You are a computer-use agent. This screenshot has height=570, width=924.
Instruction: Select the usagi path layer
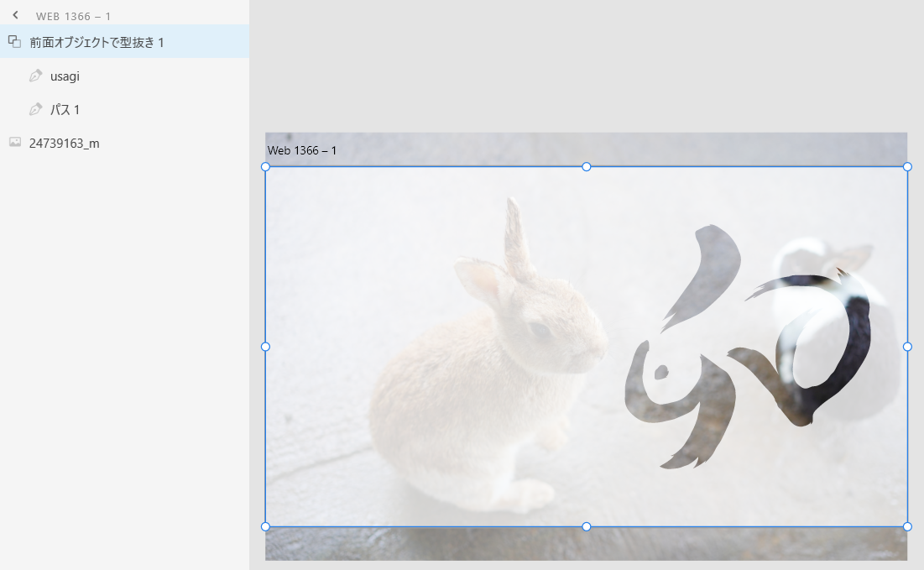[x=64, y=76]
